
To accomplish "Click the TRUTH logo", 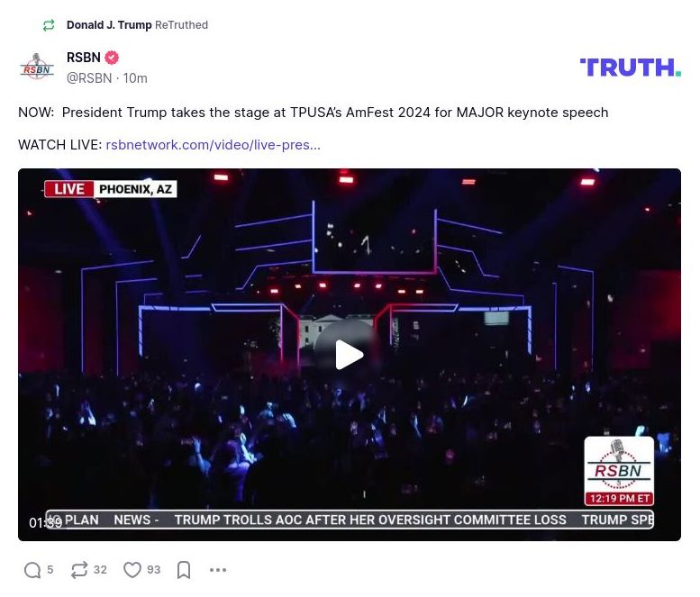I will point(631,68).
